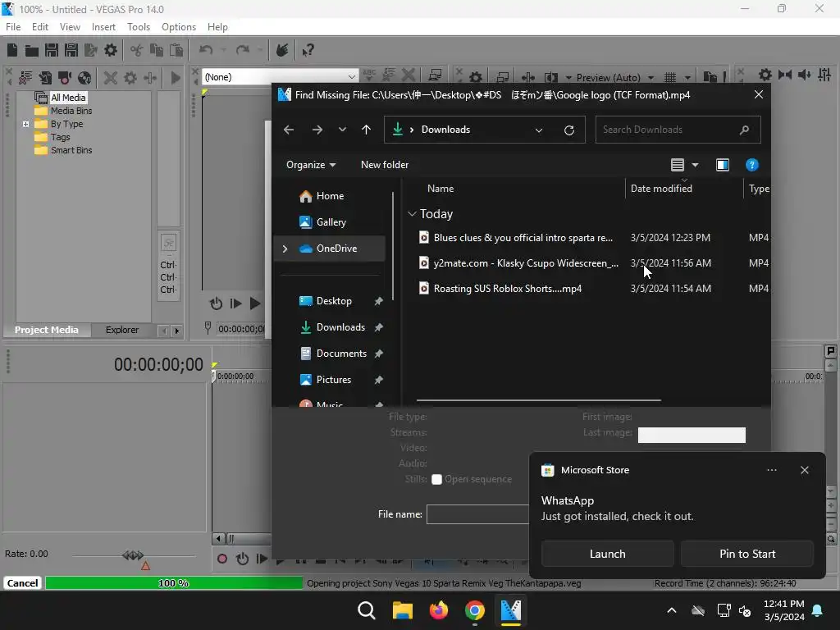Click the Save As floppy icon
Screen dimensions: 840x630
(71, 50)
